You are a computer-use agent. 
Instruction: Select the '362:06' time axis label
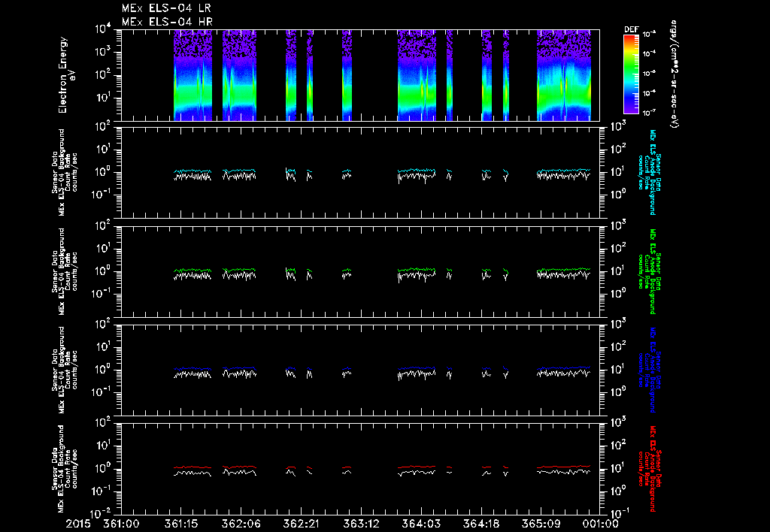241,524
